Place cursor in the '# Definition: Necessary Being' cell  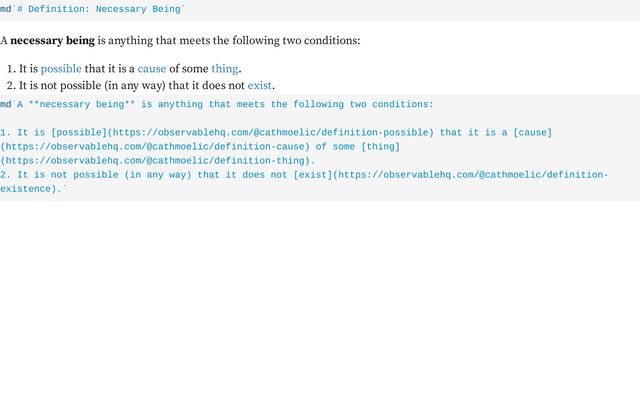pos(320,9)
